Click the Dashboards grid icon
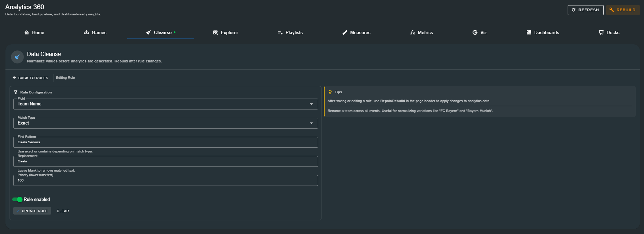Image resolution: width=644 pixels, height=234 pixels. (x=529, y=32)
